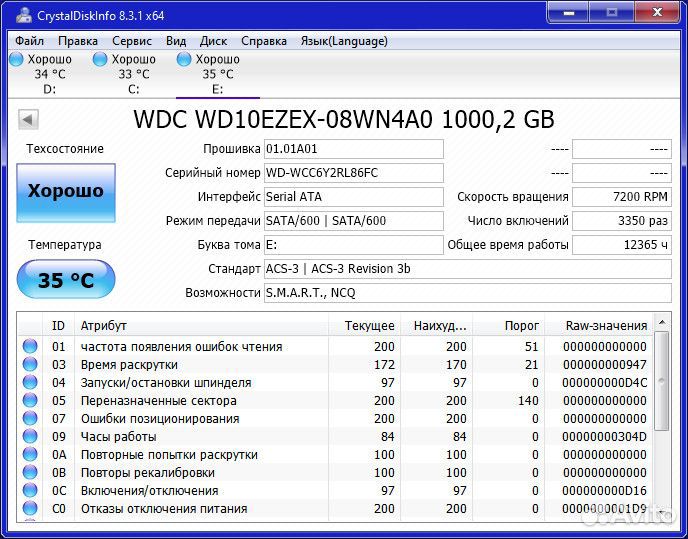Click status circle for attribute C0
This screenshot has width=688, height=539.
30,508
